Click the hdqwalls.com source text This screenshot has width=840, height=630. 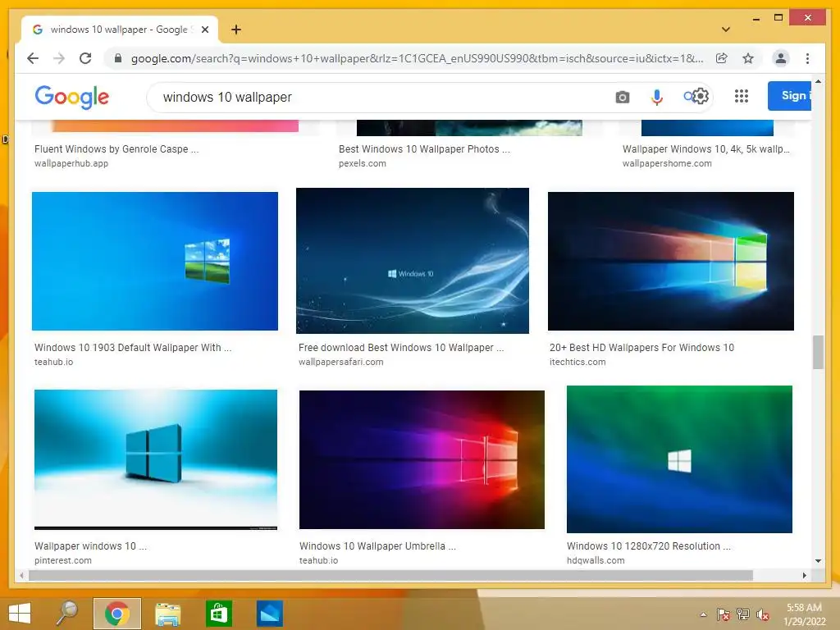(x=596, y=560)
